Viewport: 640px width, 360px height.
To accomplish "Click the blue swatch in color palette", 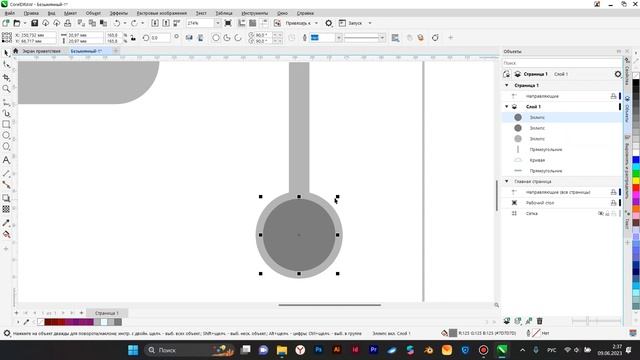I will click(x=636, y=160).
